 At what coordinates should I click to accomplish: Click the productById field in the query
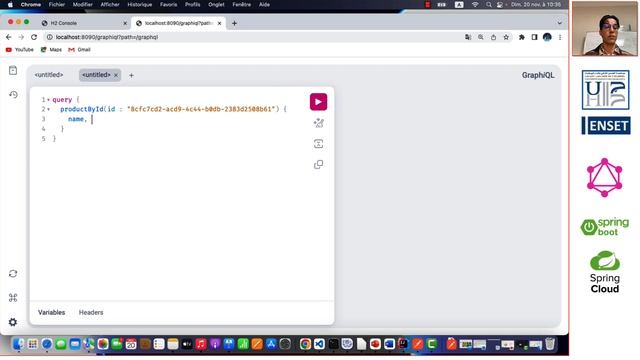(82, 109)
